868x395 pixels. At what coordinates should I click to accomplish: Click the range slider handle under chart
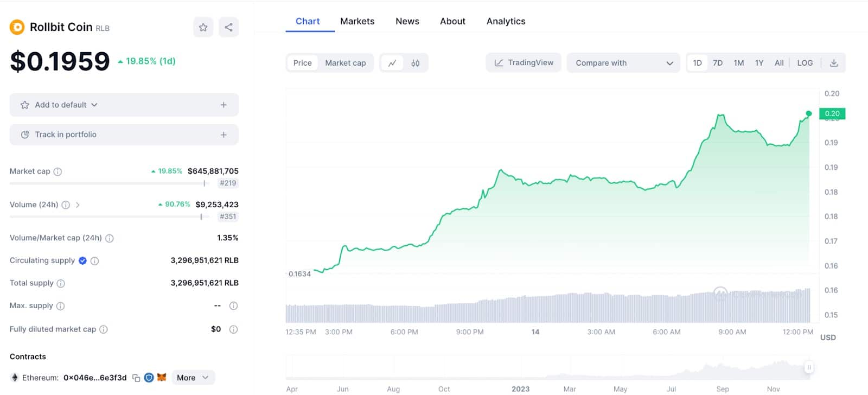click(809, 367)
